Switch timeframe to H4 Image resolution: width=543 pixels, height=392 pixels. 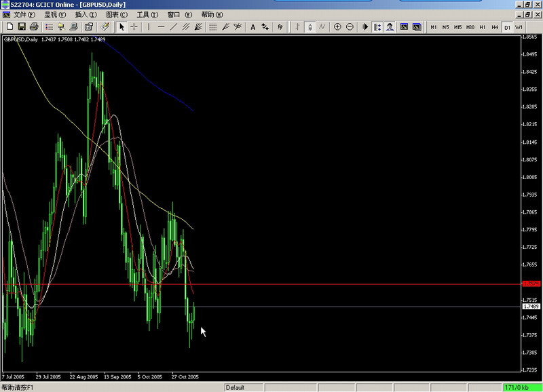click(x=494, y=27)
